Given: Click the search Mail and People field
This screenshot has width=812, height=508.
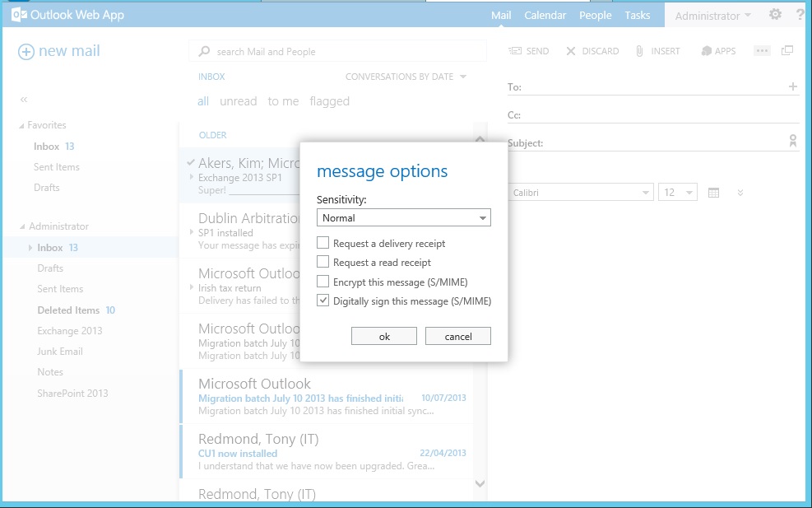Looking at the screenshot, I should 329,52.
